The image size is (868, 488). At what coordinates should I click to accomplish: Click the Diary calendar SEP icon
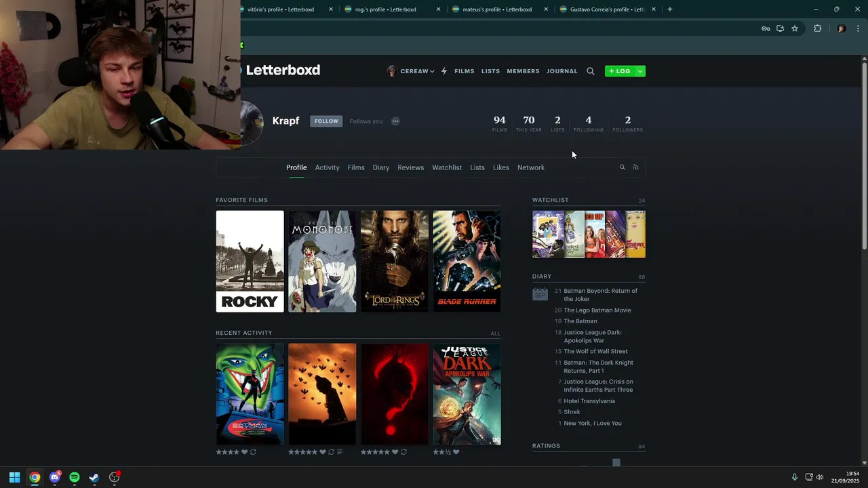(x=540, y=294)
